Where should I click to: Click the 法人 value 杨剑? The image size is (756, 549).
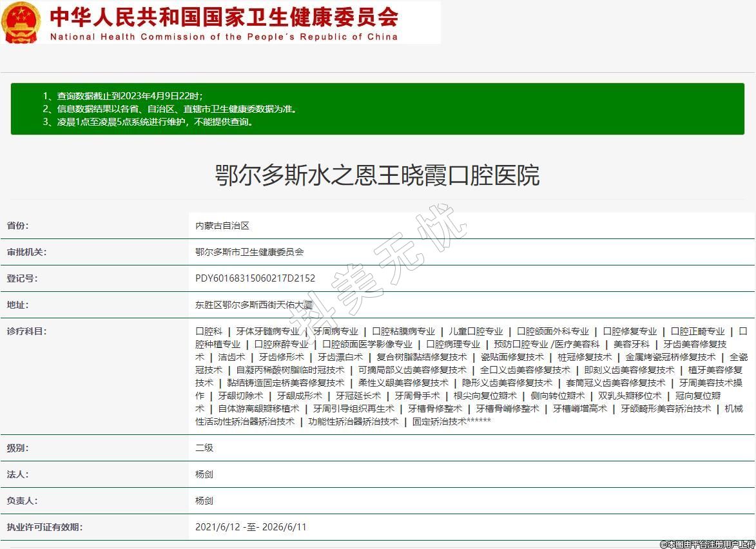tap(204, 474)
